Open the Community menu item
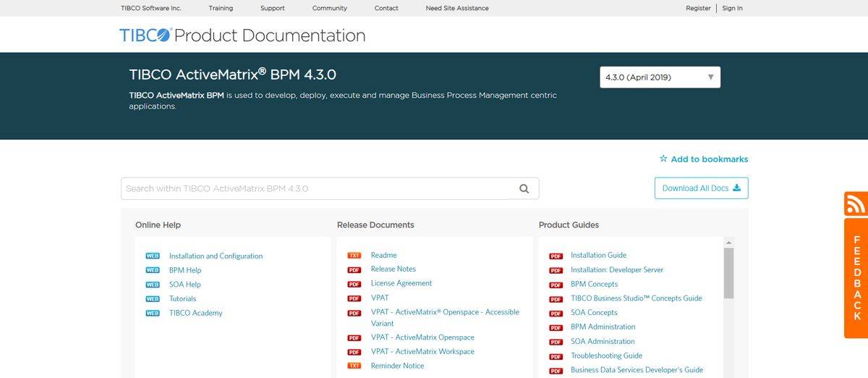Viewport: 868px width, 378px height. click(x=329, y=8)
